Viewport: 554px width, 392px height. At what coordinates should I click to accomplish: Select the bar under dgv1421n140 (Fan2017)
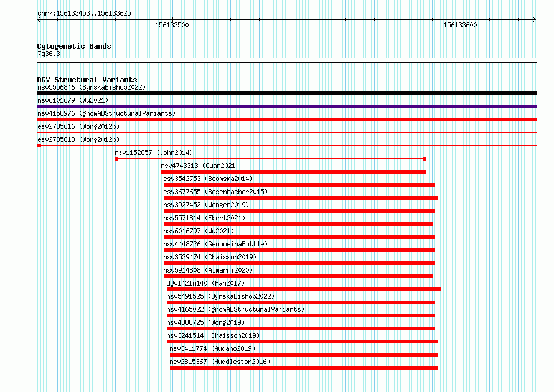[x=304, y=289]
